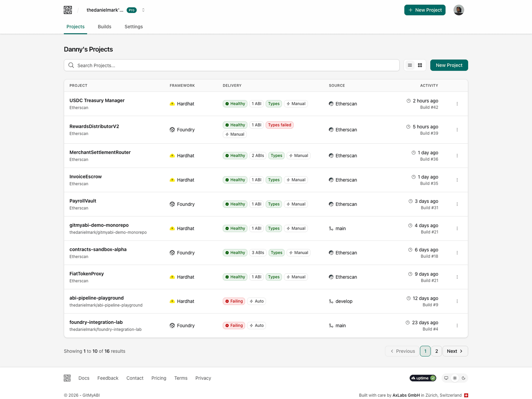Click clock icon beside 2 hours ago

[x=408, y=101]
